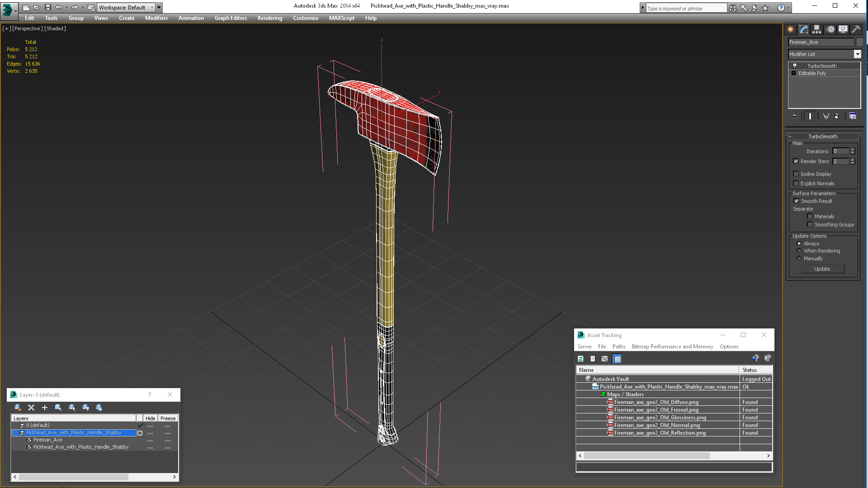868x488 pixels.
Task: Open the Help icon dropdown arrow
Action: click(x=788, y=8)
